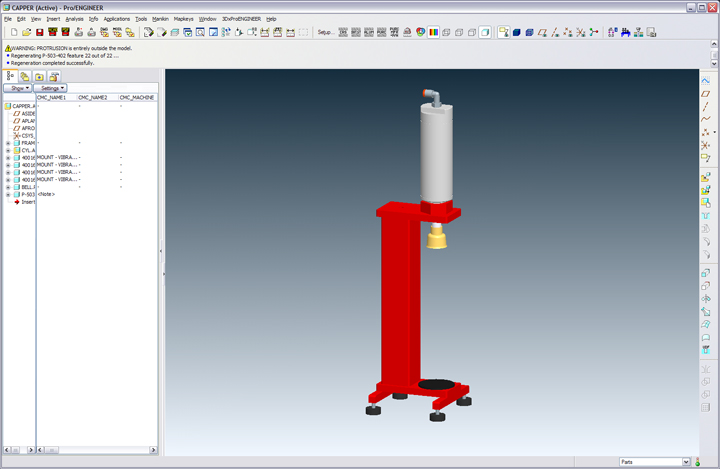Toggle hidden line display style icon
720x469 pixels.
click(x=459, y=32)
